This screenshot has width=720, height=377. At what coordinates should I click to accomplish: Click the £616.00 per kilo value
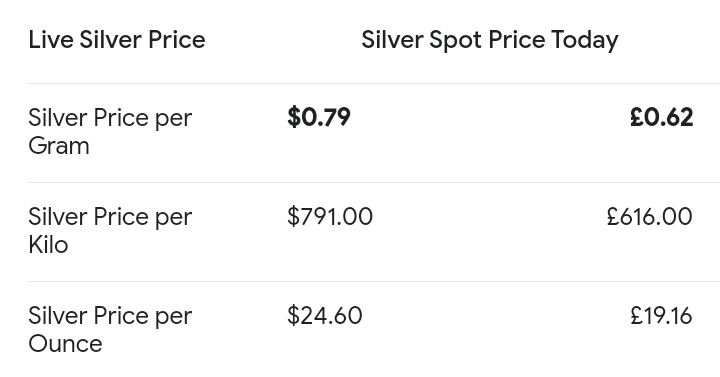pos(649,216)
